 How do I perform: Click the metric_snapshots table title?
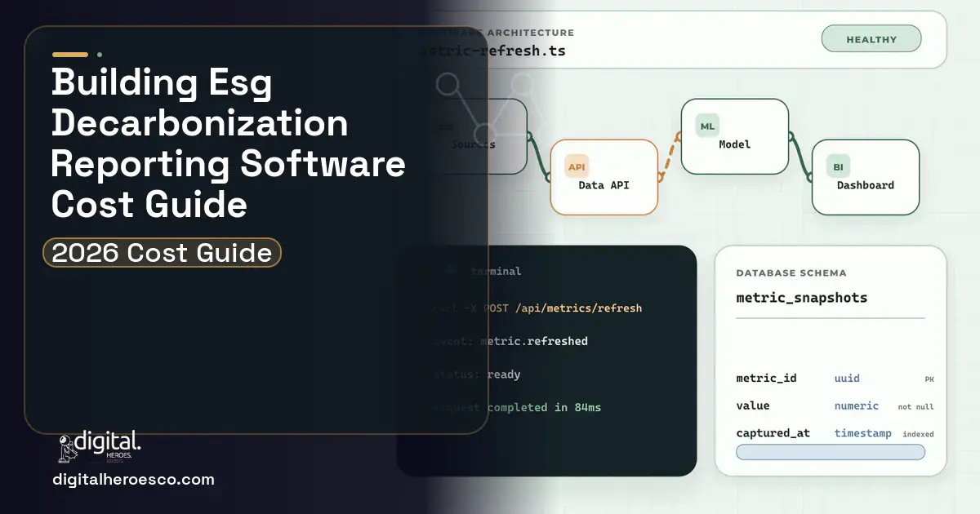[801, 298]
